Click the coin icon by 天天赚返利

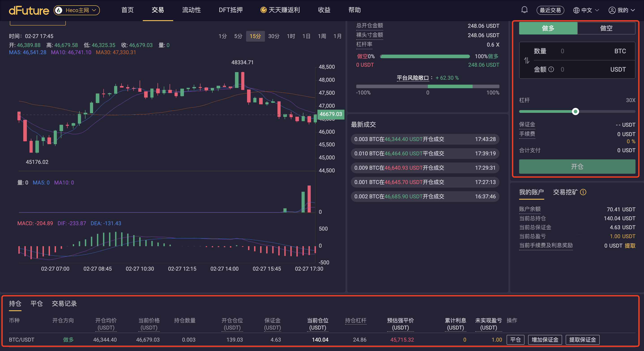coord(263,10)
